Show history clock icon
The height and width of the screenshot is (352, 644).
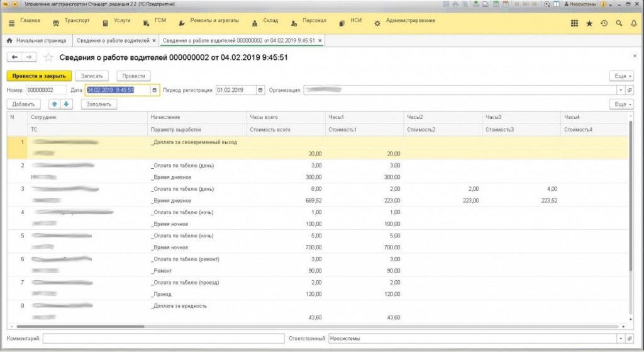(604, 23)
